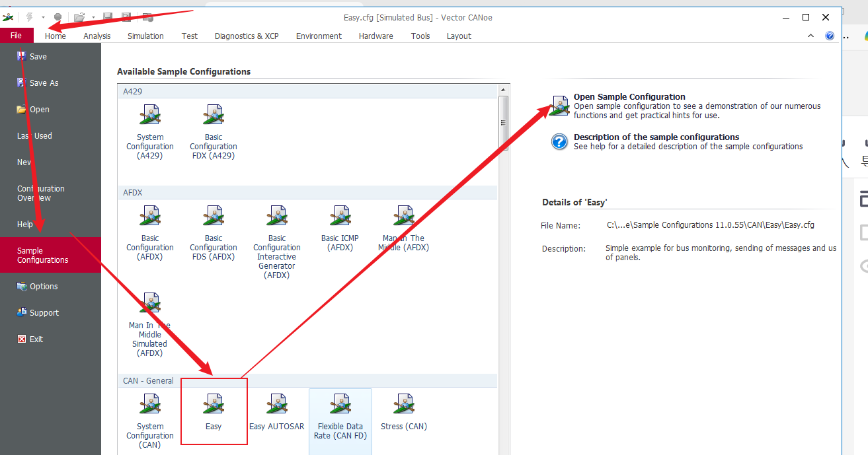Click the blue question mark description icon
868x455 pixels.
(560, 141)
